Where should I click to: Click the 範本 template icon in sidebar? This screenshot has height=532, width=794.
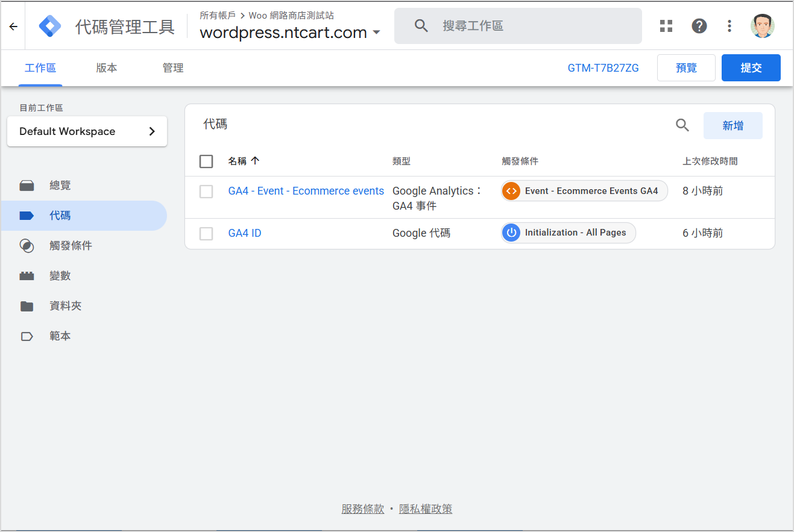27,336
